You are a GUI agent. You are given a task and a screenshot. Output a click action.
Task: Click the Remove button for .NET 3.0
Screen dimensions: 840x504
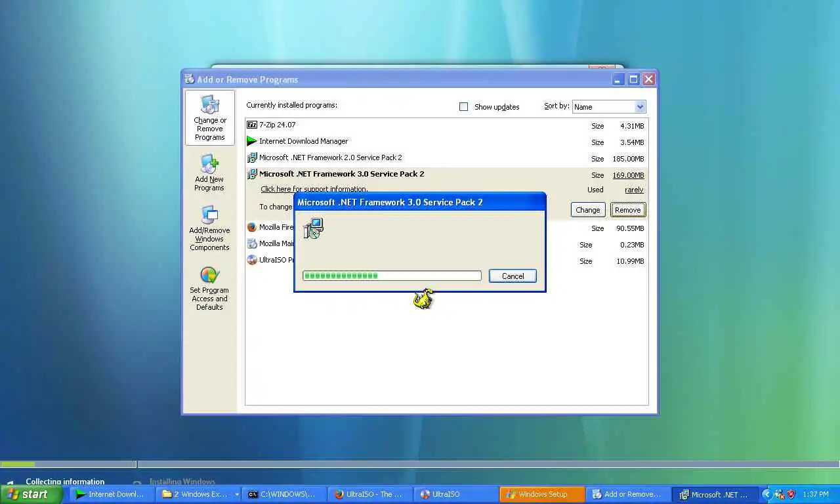tap(627, 210)
